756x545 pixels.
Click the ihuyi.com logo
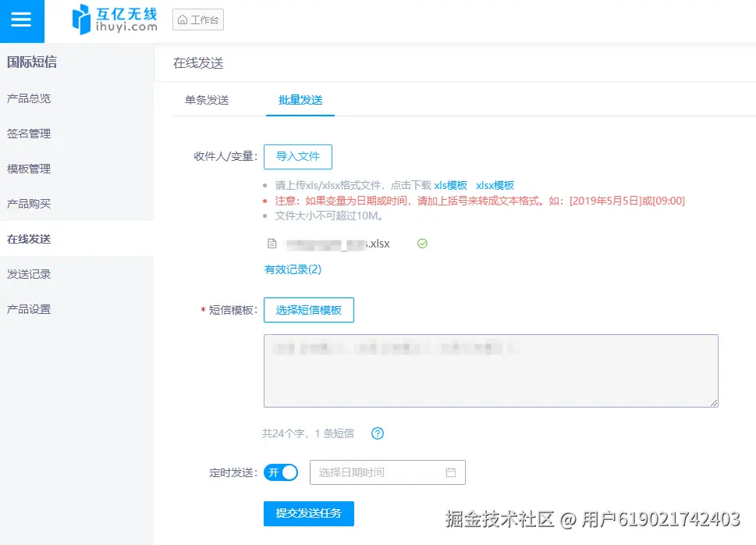pos(115,20)
